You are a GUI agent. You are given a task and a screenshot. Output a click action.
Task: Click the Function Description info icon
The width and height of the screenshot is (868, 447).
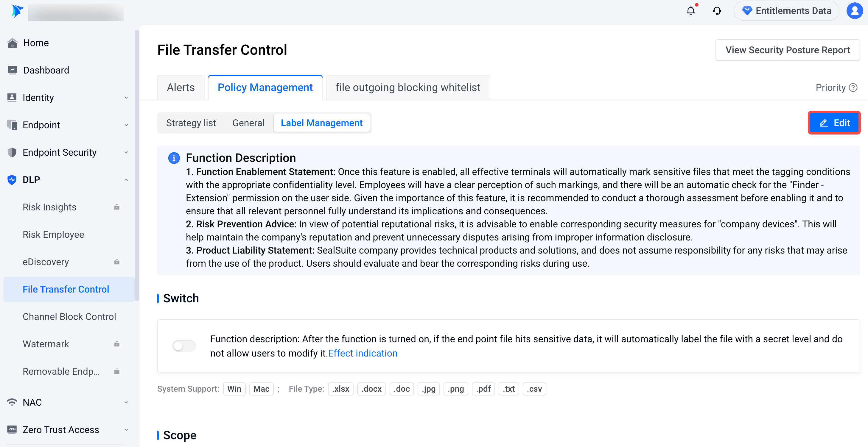tap(174, 158)
